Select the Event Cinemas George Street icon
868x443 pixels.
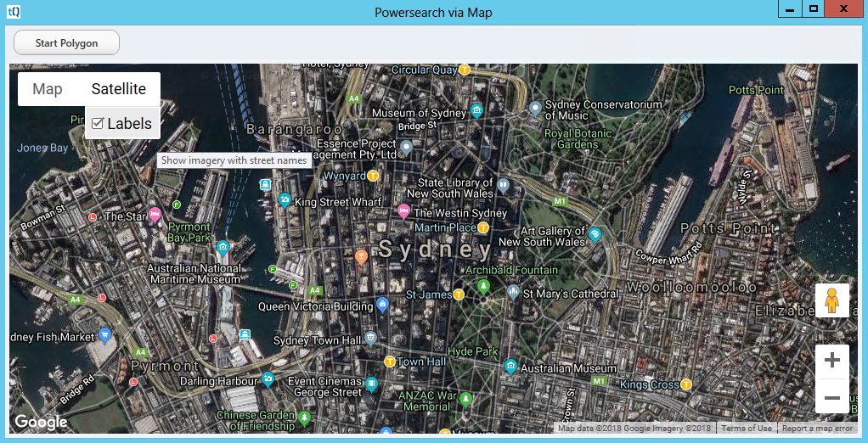[371, 382]
